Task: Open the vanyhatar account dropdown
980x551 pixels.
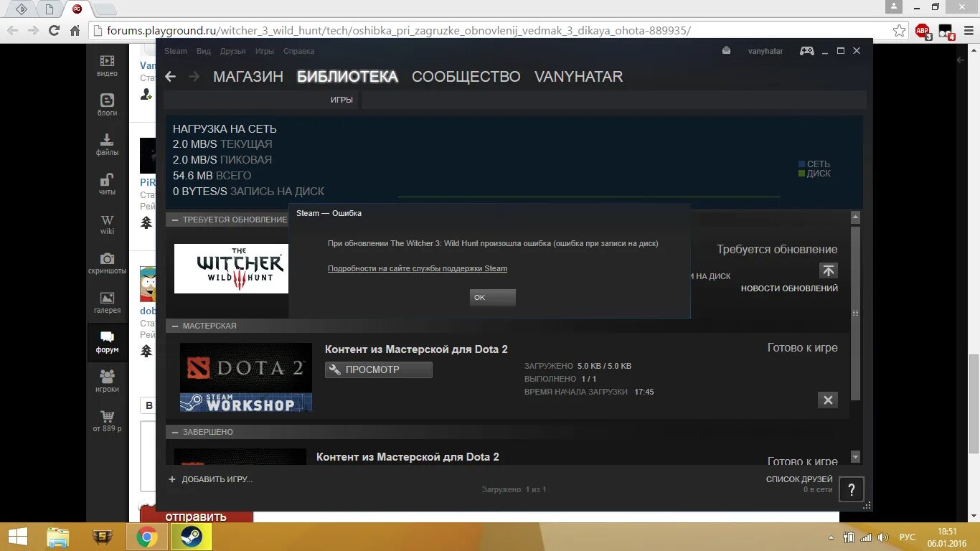Action: (x=765, y=51)
